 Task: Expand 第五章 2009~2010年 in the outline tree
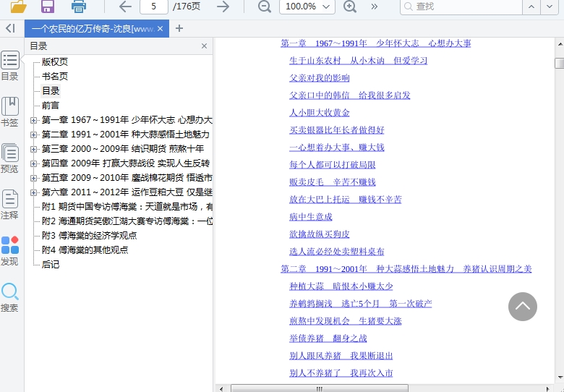(33, 178)
